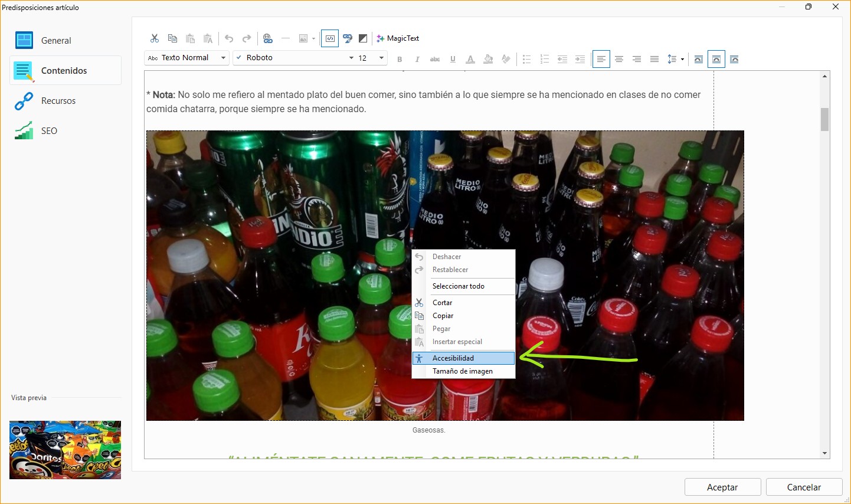The image size is (851, 504).
Task: Insert a horizontal line separator
Action: 286,38
